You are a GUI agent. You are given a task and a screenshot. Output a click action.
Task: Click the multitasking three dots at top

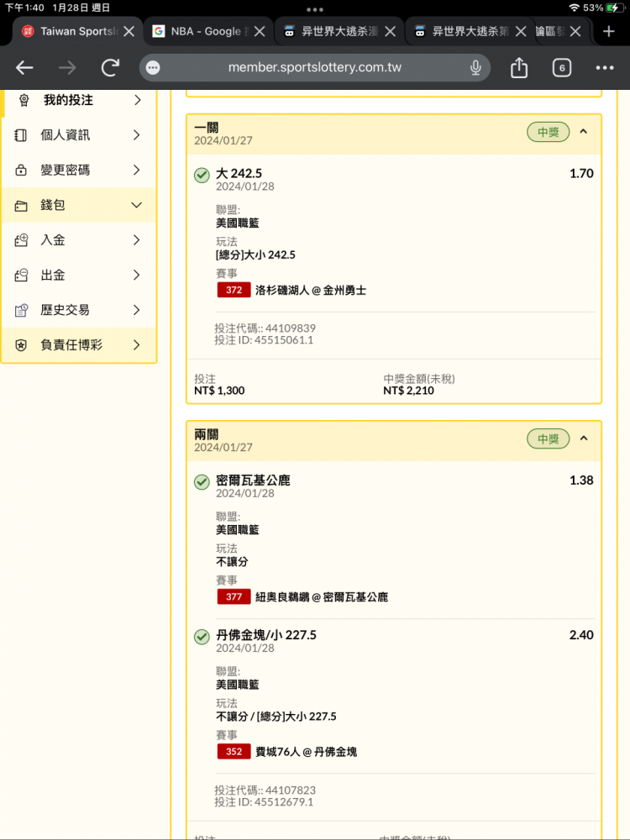[x=315, y=9]
